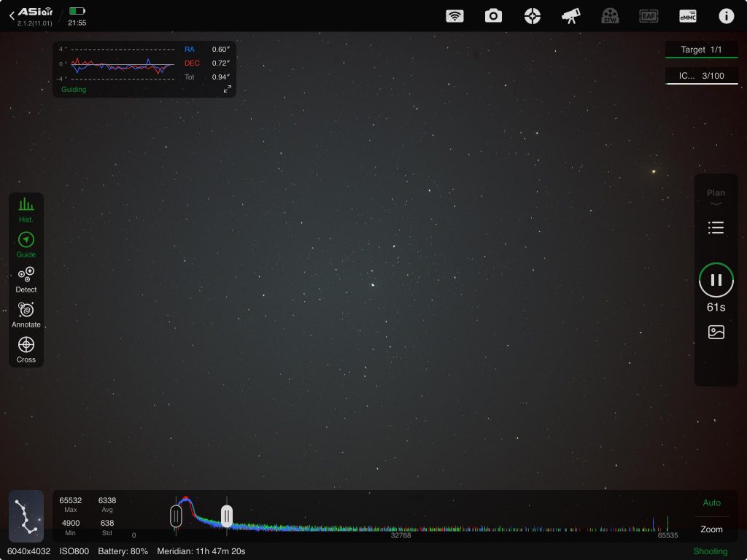The height and width of the screenshot is (560, 747).
Task: Toggle the Hist. histogram panel
Action: point(26,209)
